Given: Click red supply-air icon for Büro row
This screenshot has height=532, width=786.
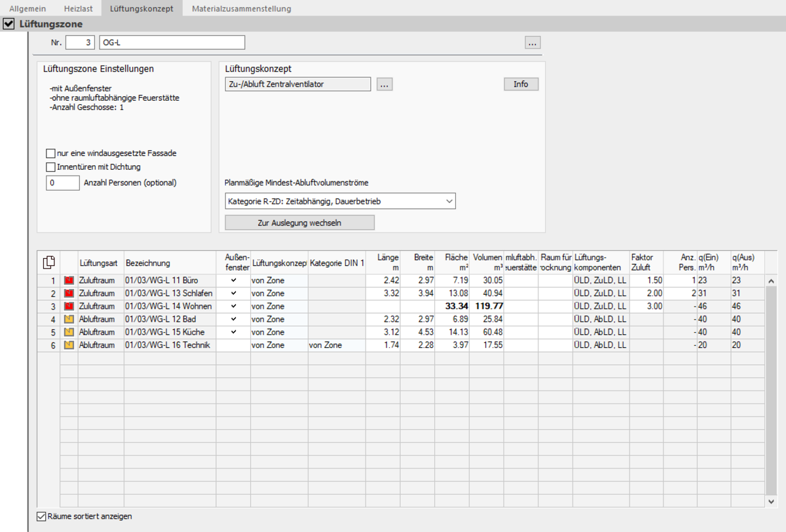Looking at the screenshot, I should pos(69,280).
